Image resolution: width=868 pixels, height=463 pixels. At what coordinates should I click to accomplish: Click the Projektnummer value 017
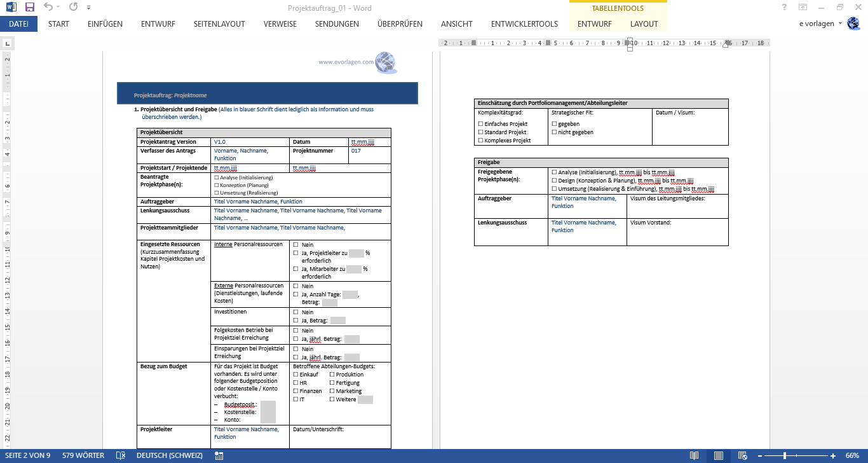click(x=356, y=151)
